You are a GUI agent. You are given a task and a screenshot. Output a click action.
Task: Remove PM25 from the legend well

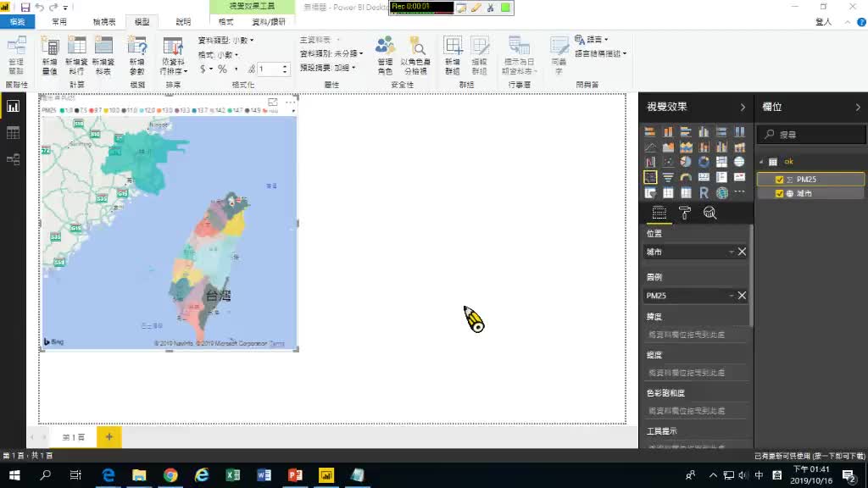pos(742,296)
